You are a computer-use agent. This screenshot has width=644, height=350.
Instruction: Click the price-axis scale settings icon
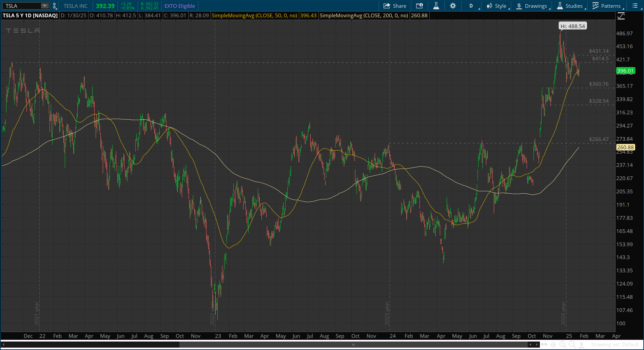click(x=621, y=16)
